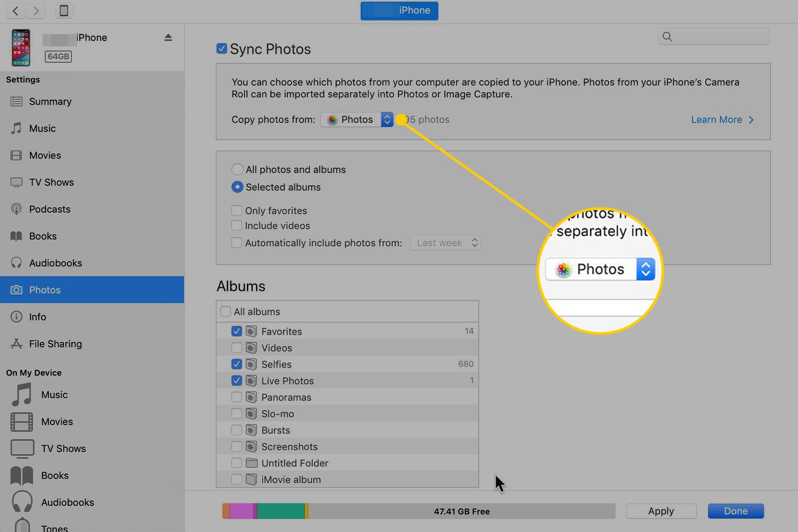Open the Summary settings section
The width and height of the screenshot is (798, 532).
pyautogui.click(x=92, y=102)
